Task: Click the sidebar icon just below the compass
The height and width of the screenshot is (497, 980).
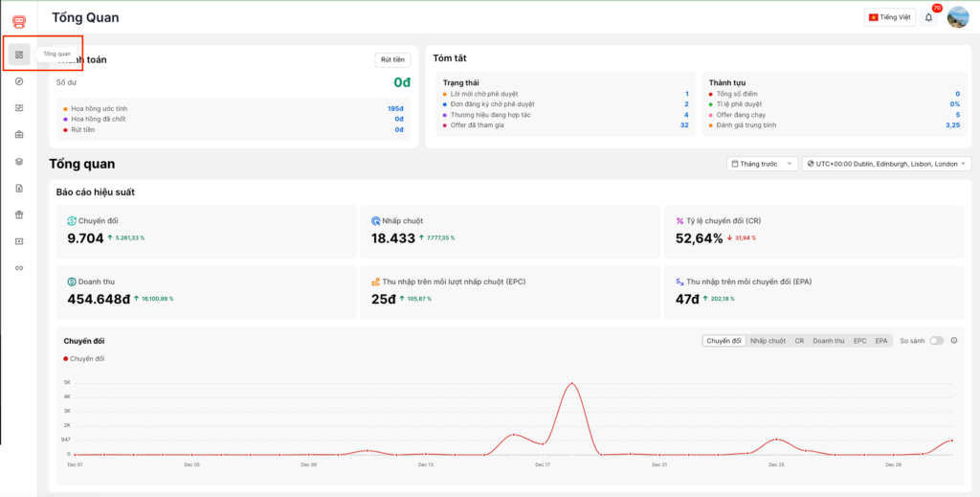Action: coord(19,107)
